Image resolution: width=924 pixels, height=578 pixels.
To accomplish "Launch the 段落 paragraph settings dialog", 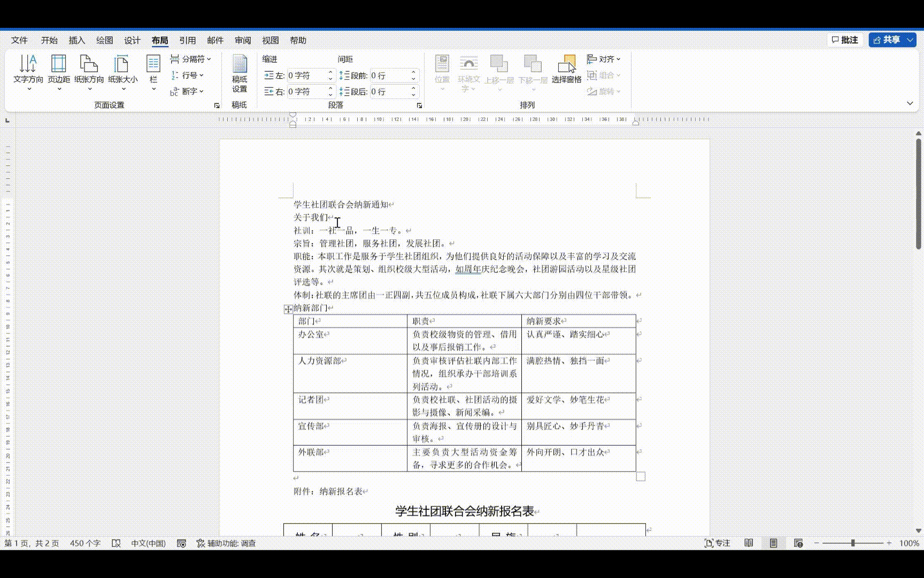I will (x=419, y=105).
